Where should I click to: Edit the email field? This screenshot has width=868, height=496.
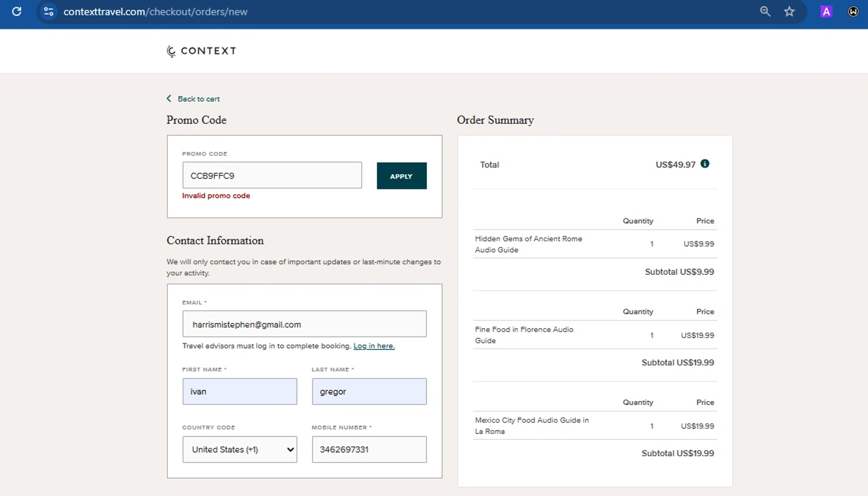click(304, 324)
